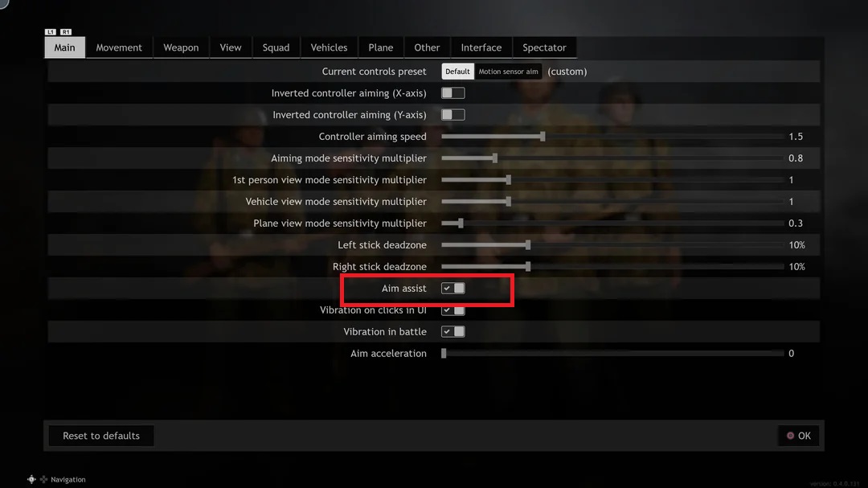Disable the Aim assist toggle
Image resolution: width=868 pixels, height=488 pixels.
pos(452,288)
